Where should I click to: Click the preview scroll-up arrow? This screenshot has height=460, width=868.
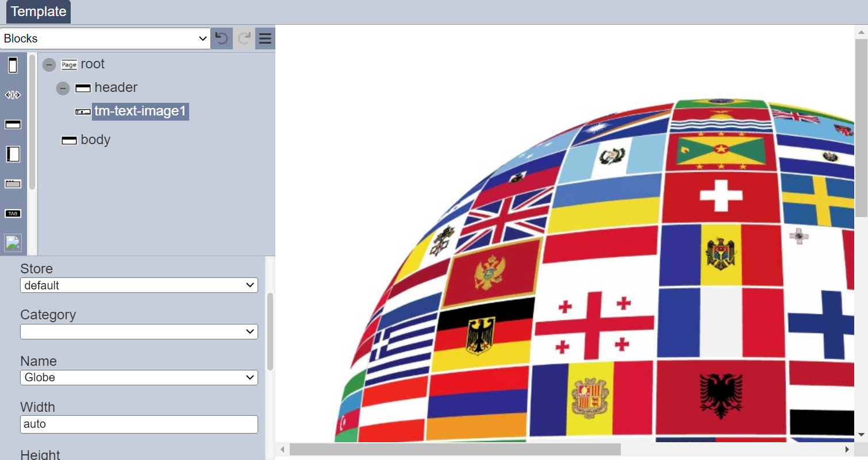(861, 32)
